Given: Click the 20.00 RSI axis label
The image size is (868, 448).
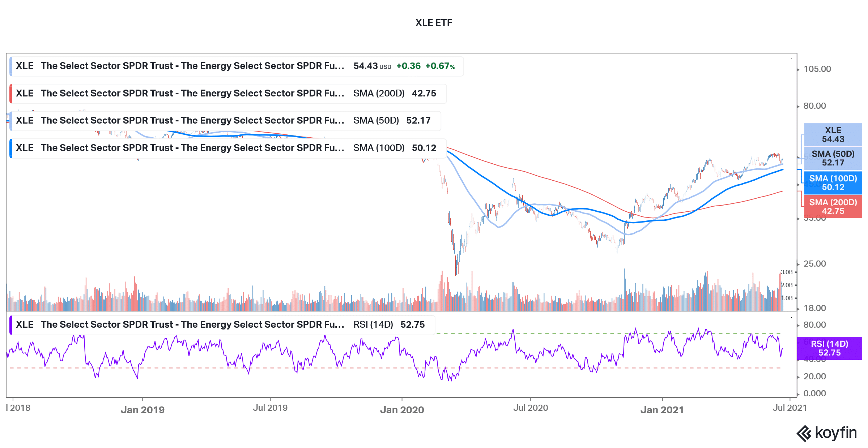Looking at the screenshot, I should [x=814, y=376].
